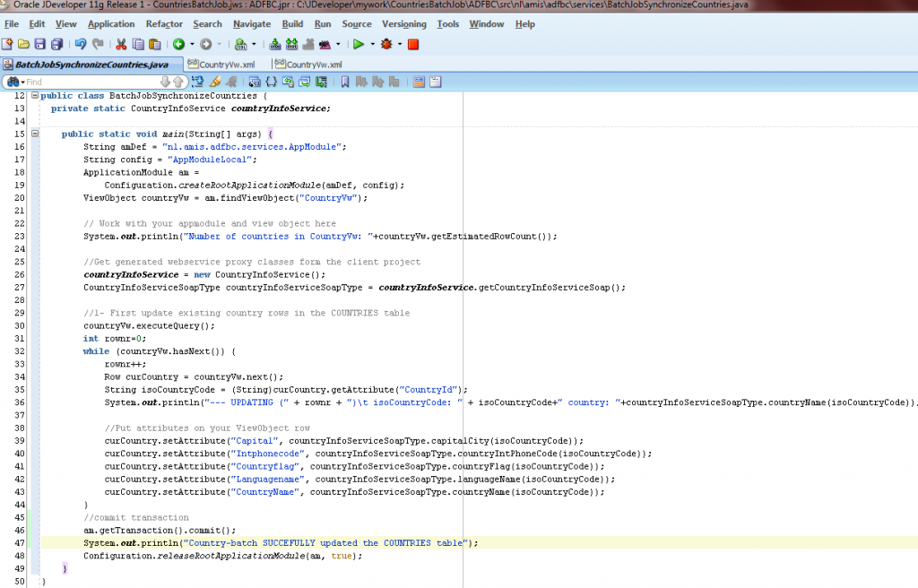Open the dropdown arrow beside Run button

[x=372, y=44]
